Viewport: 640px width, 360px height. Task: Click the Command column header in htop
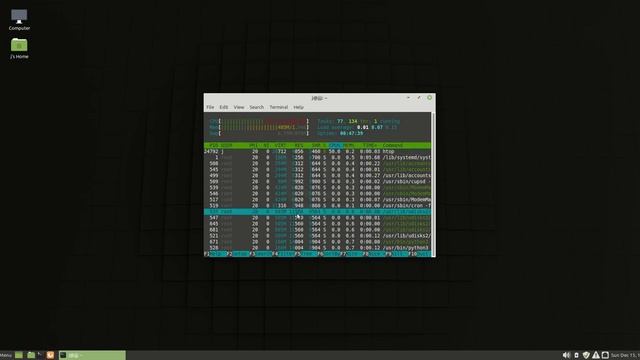click(x=393, y=145)
